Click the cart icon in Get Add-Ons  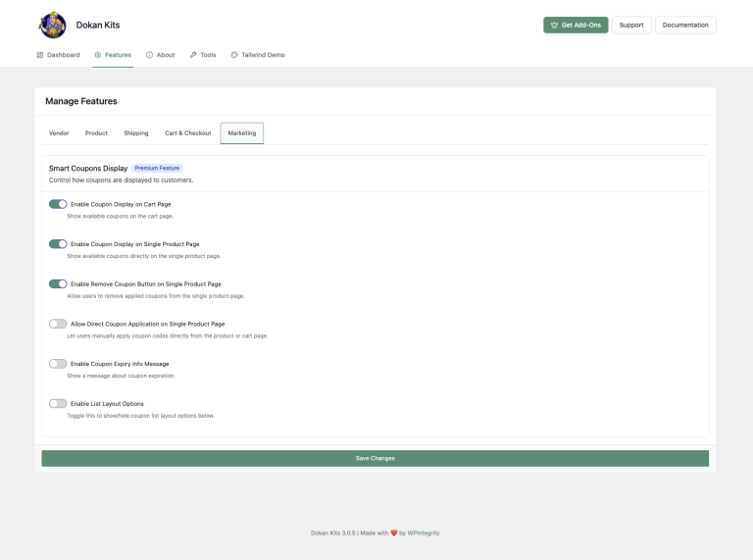point(554,25)
